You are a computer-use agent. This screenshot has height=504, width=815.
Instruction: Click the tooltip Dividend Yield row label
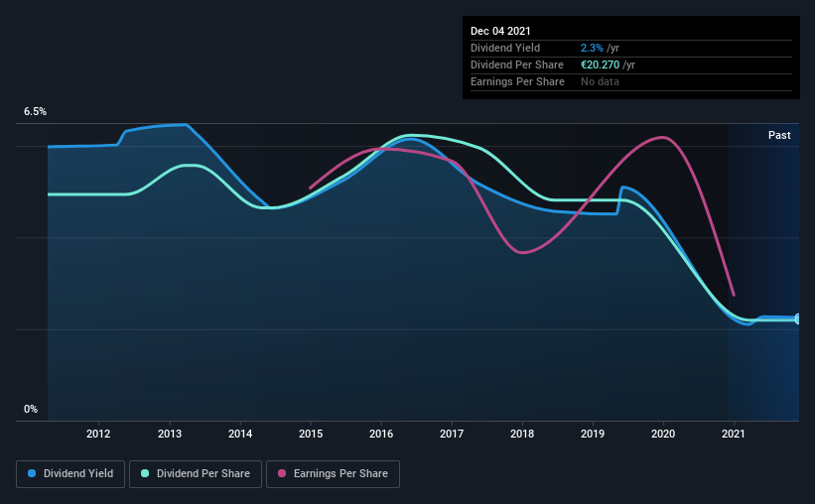[x=505, y=48]
